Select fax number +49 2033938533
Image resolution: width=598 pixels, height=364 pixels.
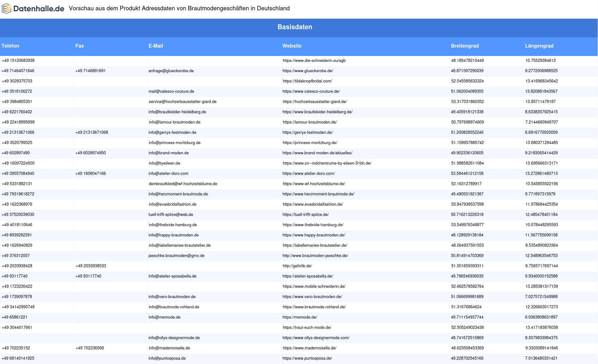[91, 266]
